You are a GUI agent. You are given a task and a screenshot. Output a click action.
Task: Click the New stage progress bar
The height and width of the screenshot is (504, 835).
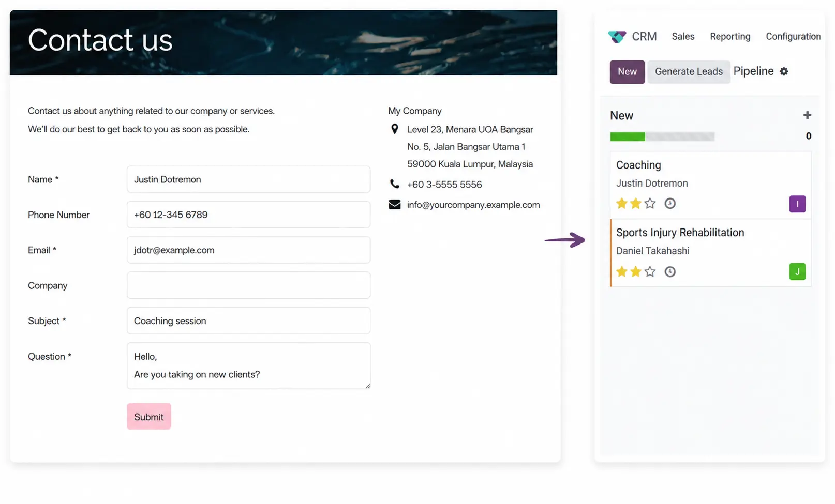[x=662, y=136]
